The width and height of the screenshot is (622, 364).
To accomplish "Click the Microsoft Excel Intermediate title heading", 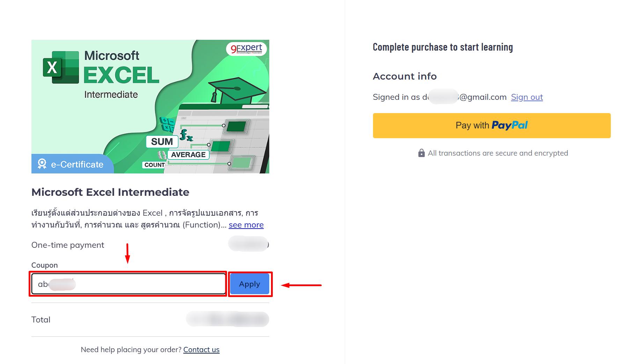I will point(110,192).
